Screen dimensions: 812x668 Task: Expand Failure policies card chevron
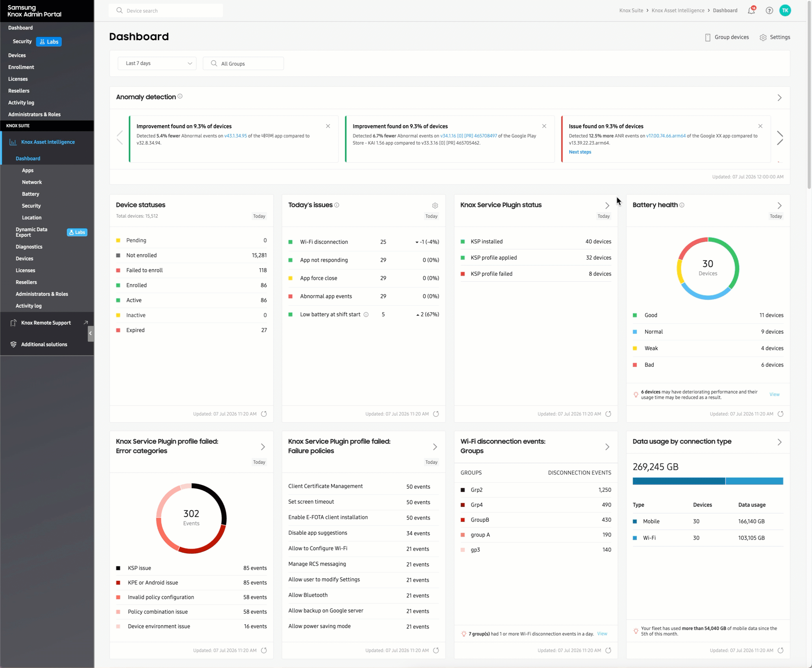click(435, 447)
